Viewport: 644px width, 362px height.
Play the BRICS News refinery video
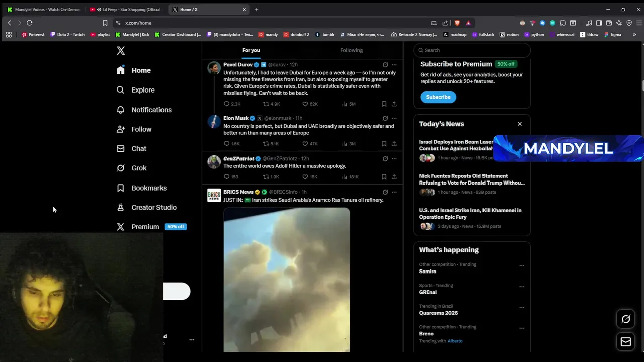tap(287, 280)
